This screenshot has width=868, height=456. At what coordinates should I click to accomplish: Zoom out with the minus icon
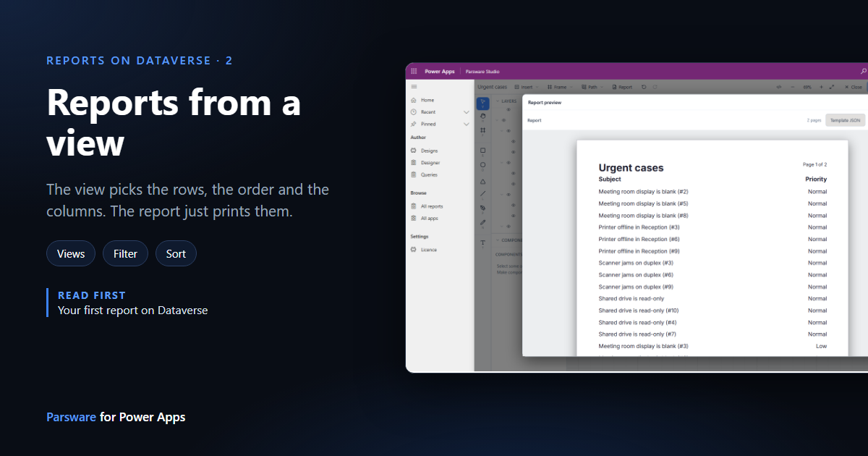pyautogui.click(x=793, y=87)
